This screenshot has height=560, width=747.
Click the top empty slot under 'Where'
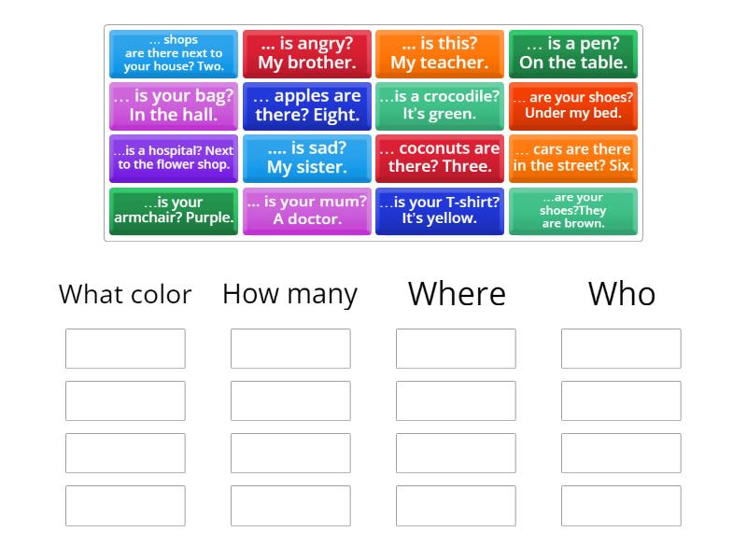pyautogui.click(x=456, y=348)
